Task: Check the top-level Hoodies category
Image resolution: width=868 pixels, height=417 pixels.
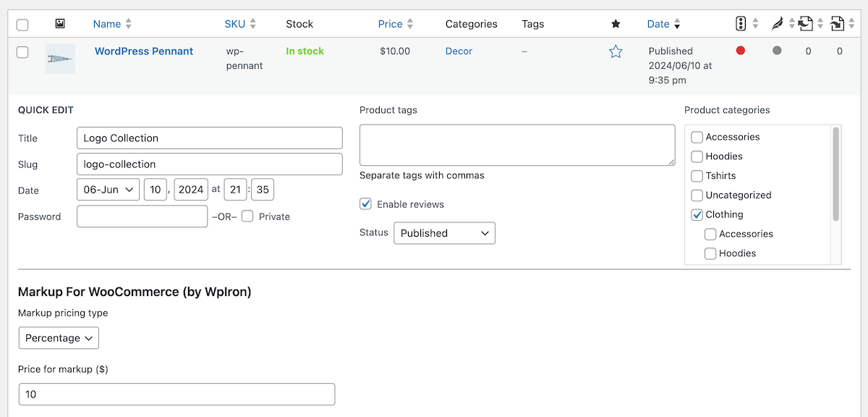Action: click(697, 156)
